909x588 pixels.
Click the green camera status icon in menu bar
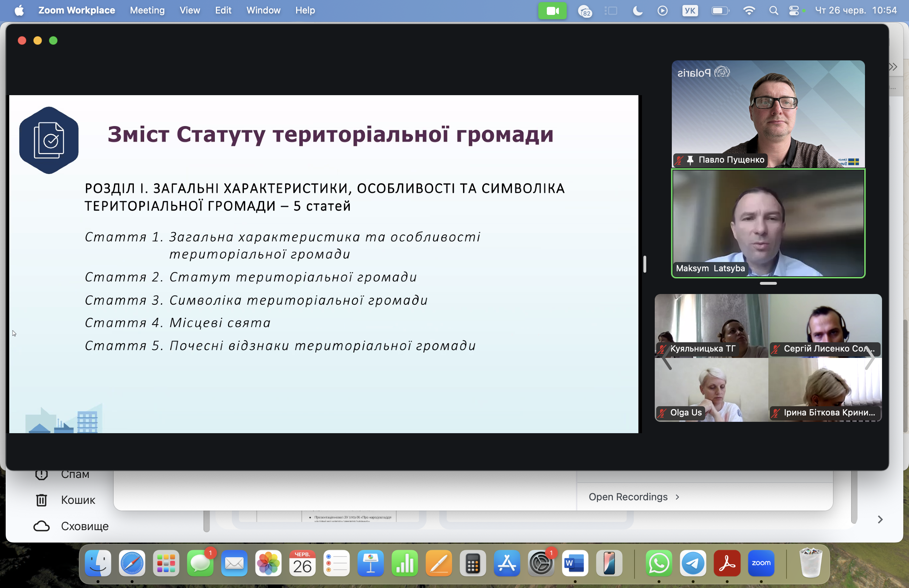pyautogui.click(x=553, y=11)
